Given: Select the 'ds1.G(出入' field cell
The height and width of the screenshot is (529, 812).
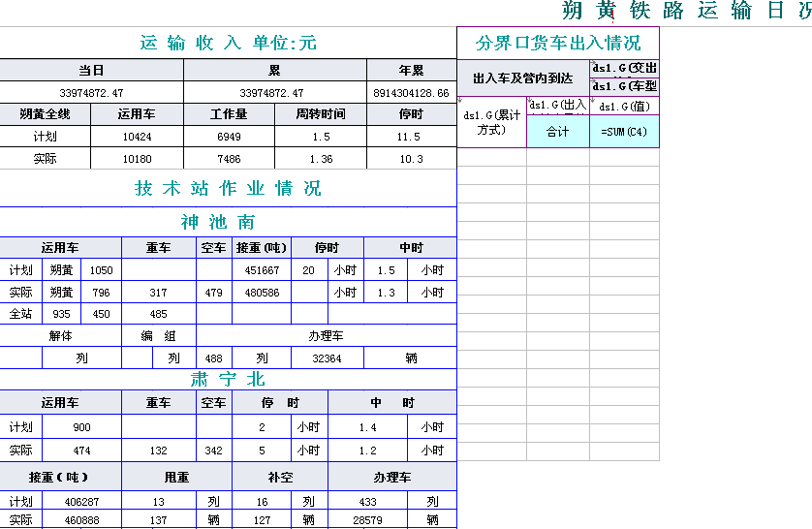Looking at the screenshot, I should click(558, 106).
